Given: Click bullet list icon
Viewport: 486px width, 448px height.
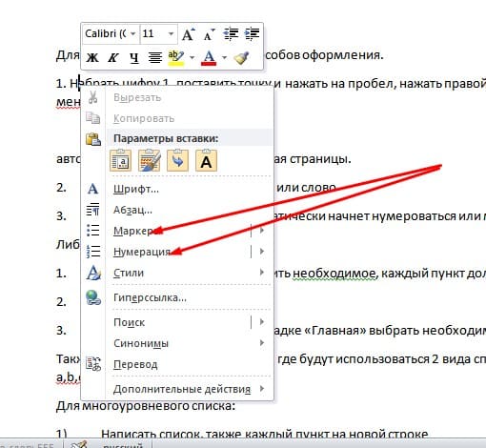Looking at the screenshot, I should (93, 231).
